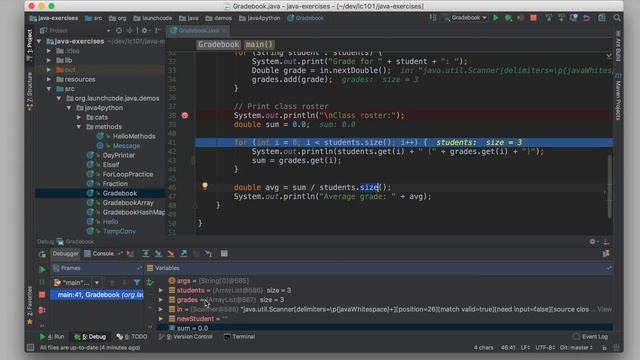
Task: Click the editor vertical scrollbar
Action: [x=610, y=187]
